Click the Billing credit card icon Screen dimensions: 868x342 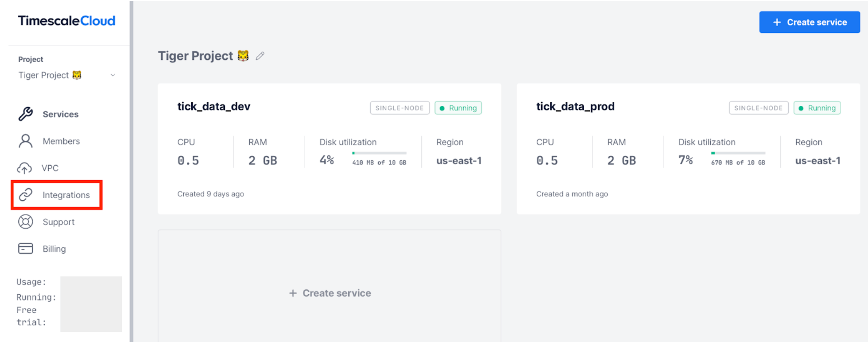click(26, 249)
